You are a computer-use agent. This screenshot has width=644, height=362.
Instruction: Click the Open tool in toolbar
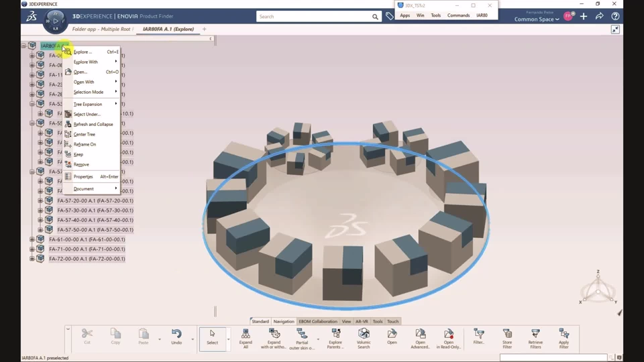(392, 337)
